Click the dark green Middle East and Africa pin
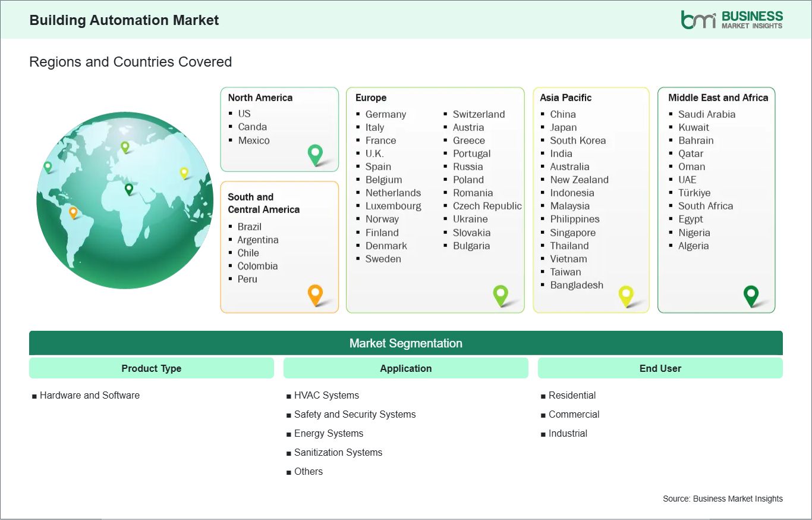The height and width of the screenshot is (520, 812). 751,295
